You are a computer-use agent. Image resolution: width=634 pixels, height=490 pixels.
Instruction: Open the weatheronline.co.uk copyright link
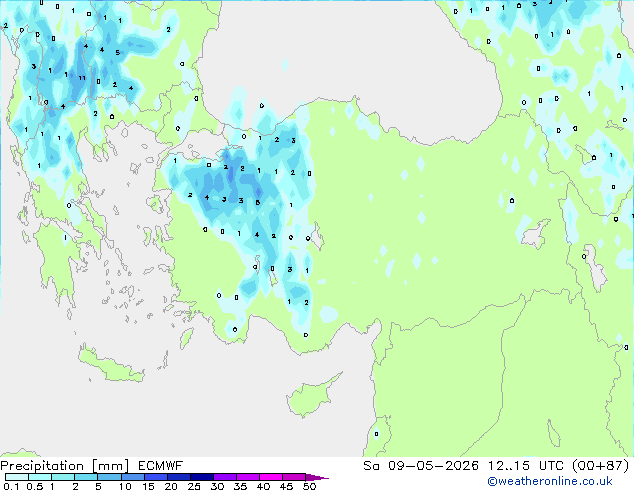point(550,481)
